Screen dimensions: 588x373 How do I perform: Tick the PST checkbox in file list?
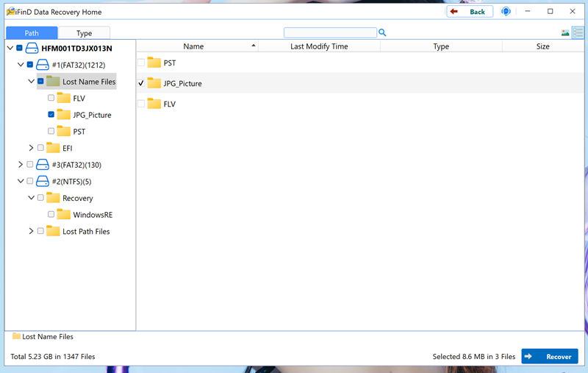[x=141, y=63]
